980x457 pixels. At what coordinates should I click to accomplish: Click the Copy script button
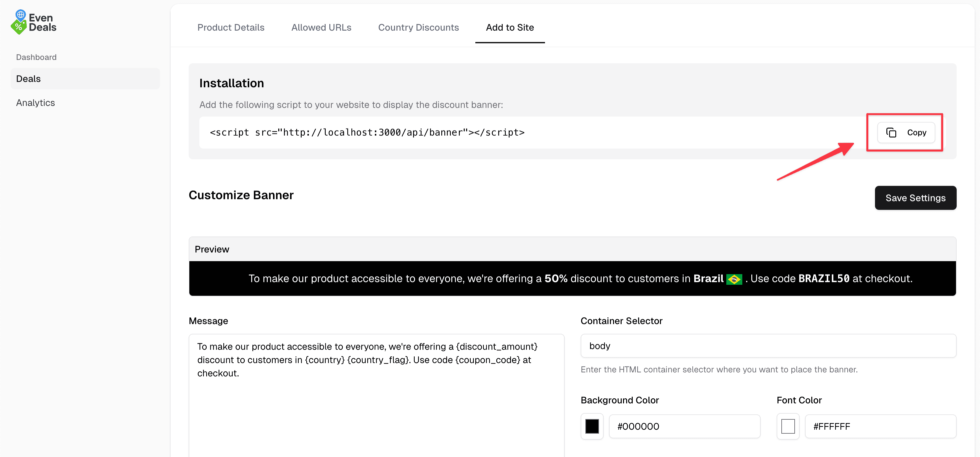[906, 132]
